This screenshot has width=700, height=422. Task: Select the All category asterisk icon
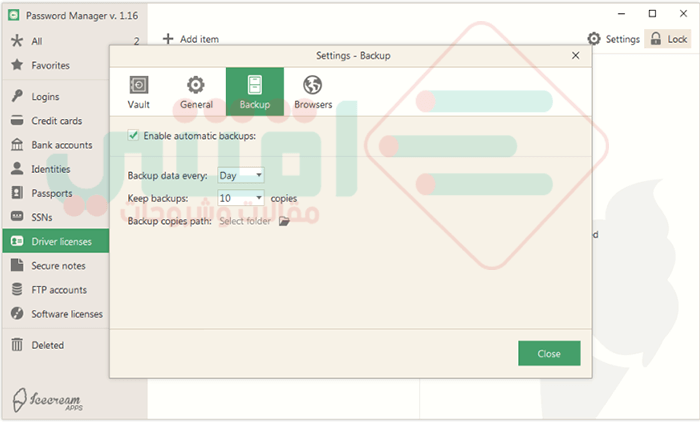pyautogui.click(x=17, y=41)
